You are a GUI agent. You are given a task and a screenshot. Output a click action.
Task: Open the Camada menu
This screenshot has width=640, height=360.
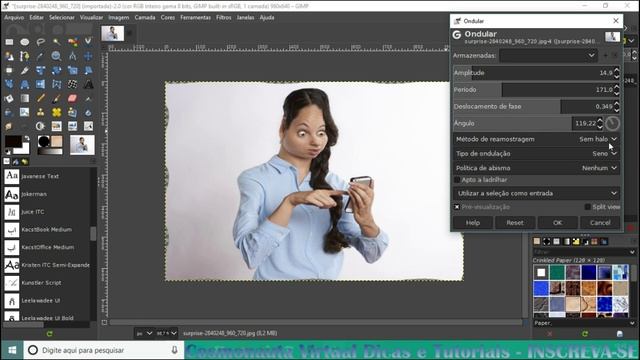coord(145,18)
